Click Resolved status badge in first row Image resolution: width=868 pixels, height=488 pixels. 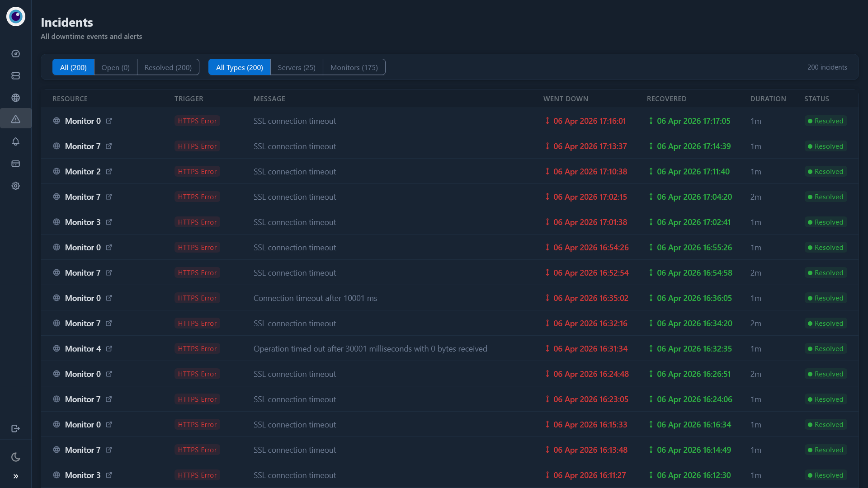point(825,121)
